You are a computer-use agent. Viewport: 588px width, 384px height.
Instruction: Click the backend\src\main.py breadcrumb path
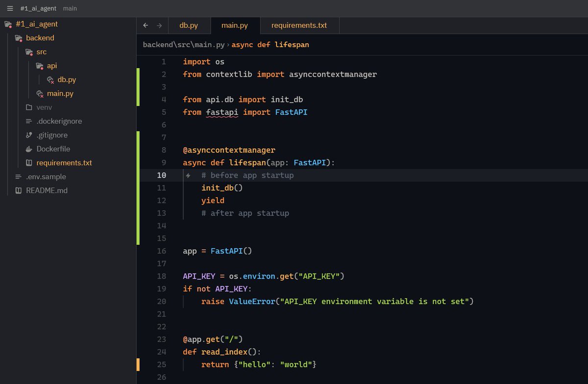click(184, 45)
